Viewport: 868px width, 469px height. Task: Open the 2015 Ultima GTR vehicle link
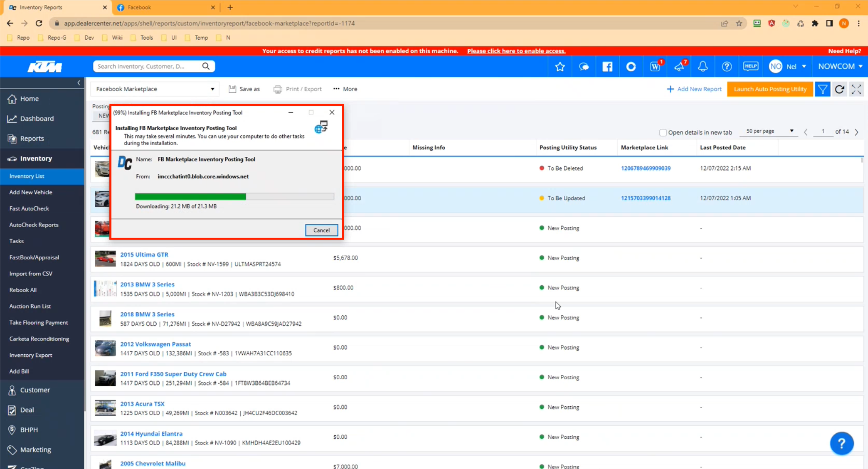coord(144,254)
